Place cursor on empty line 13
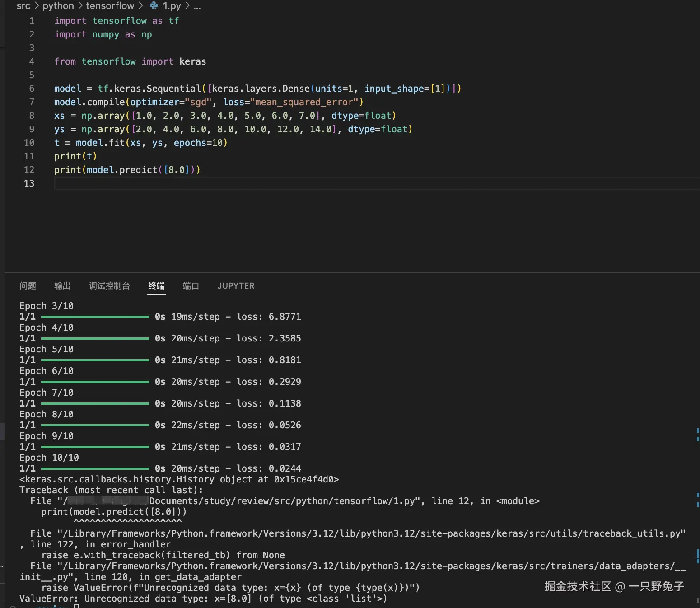The width and height of the screenshot is (700, 608). (271, 183)
